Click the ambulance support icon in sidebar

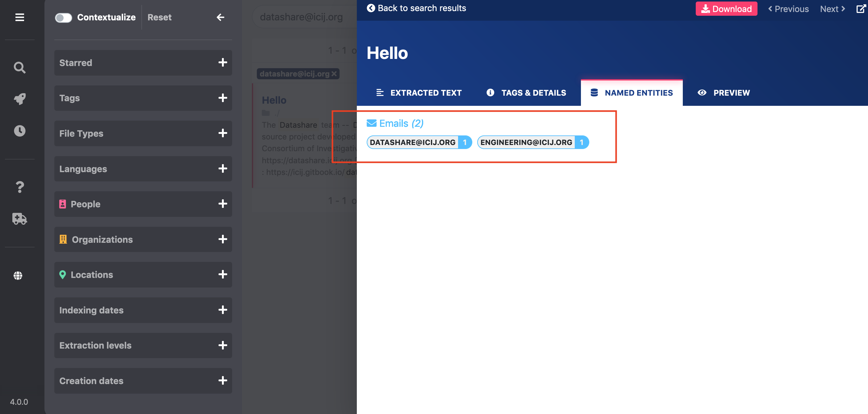(19, 219)
